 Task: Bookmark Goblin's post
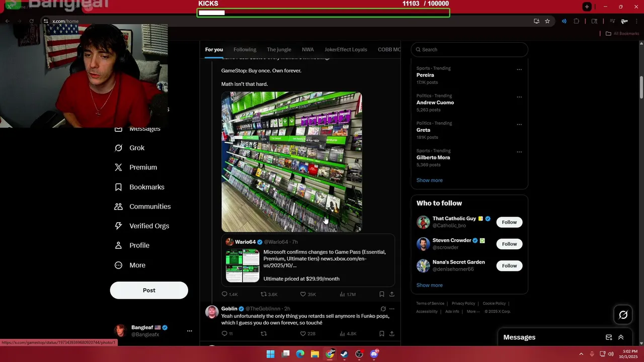click(382, 333)
